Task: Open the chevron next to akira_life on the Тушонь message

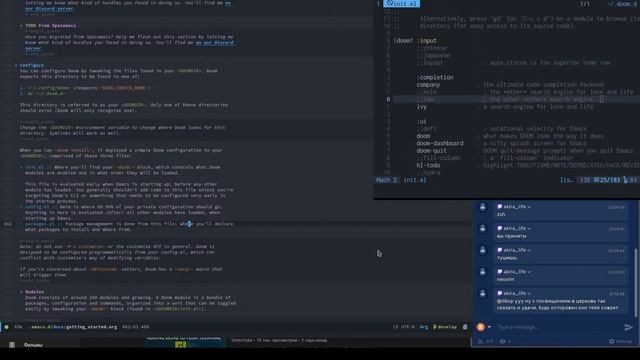Action: point(529,250)
